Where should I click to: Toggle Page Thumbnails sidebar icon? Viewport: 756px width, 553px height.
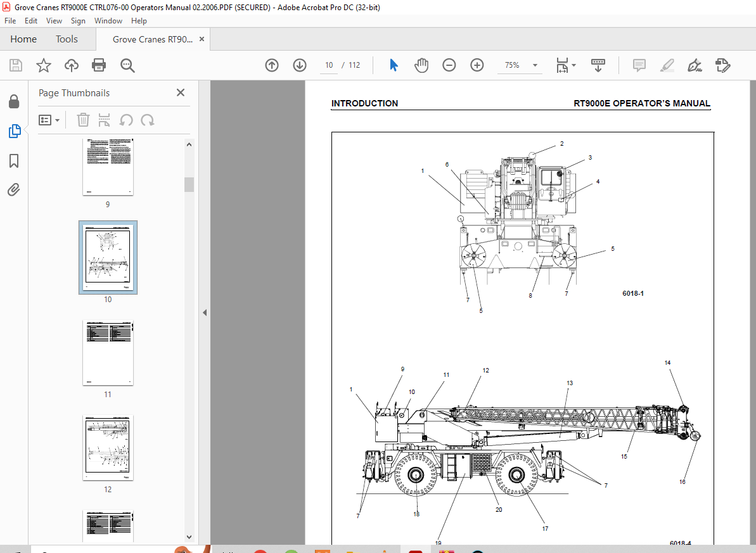[15, 130]
